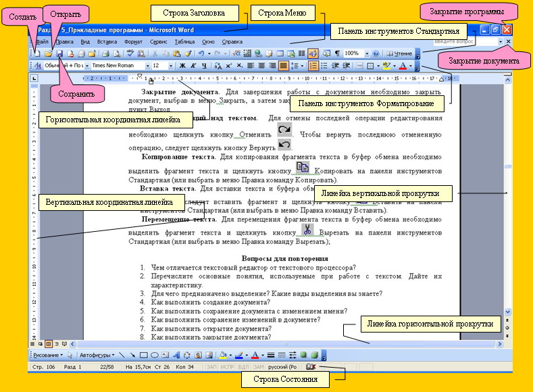The height and width of the screenshot is (392, 533).
Task: Click the font color A swatch
Action: tap(402, 66)
